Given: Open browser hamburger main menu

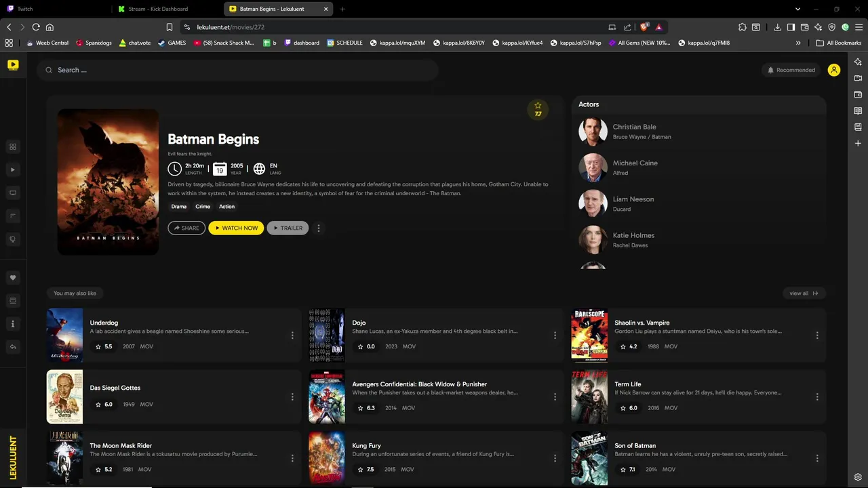Looking at the screenshot, I should 859,27.
